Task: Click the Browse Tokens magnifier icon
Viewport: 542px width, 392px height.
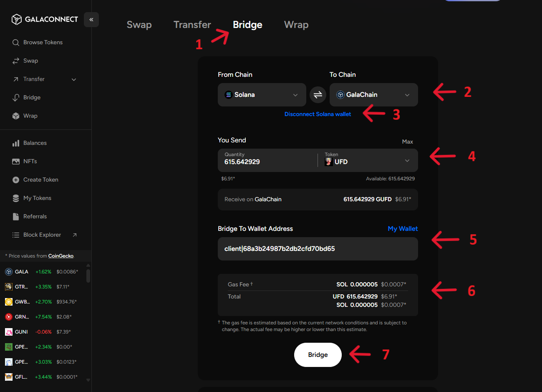Action: 16,43
